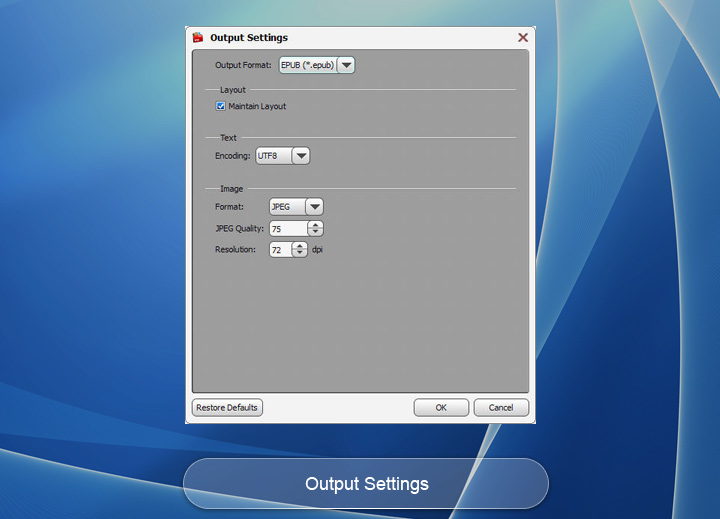720x519 pixels.
Task: Click the large Output Settings banner below dialog
Action: 366,484
